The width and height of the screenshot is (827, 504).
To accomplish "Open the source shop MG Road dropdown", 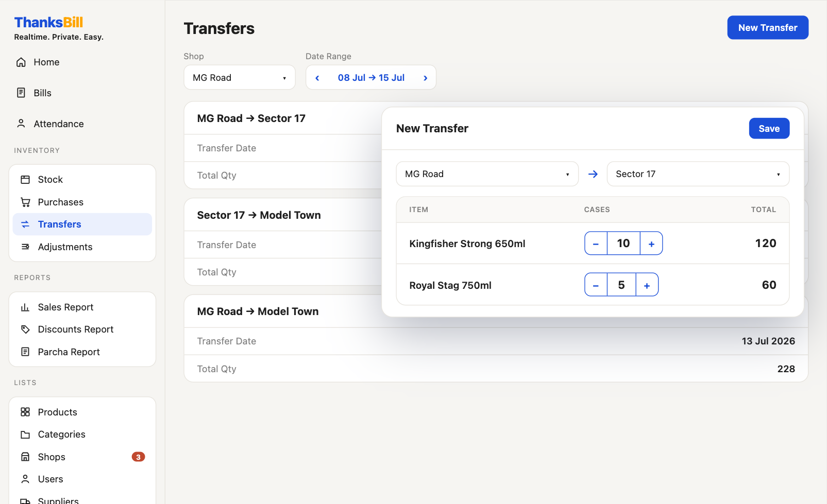I will [x=487, y=174].
